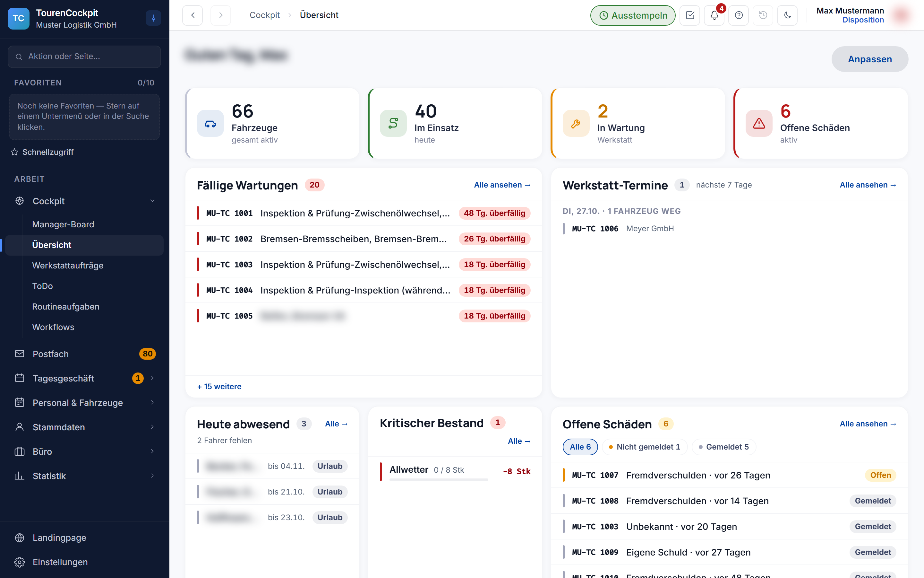Filter by Nicht gemeldet 1
Screen dimensions: 924x578
pos(645,447)
